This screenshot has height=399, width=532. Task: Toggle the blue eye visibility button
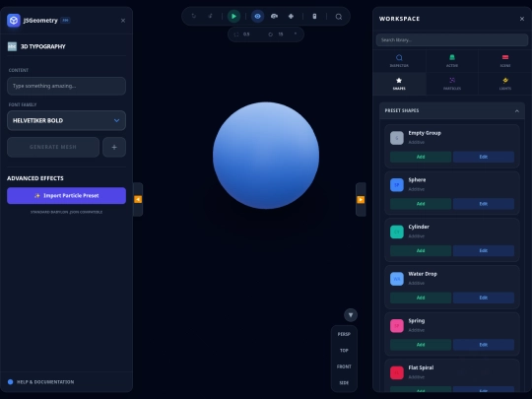[x=257, y=17]
